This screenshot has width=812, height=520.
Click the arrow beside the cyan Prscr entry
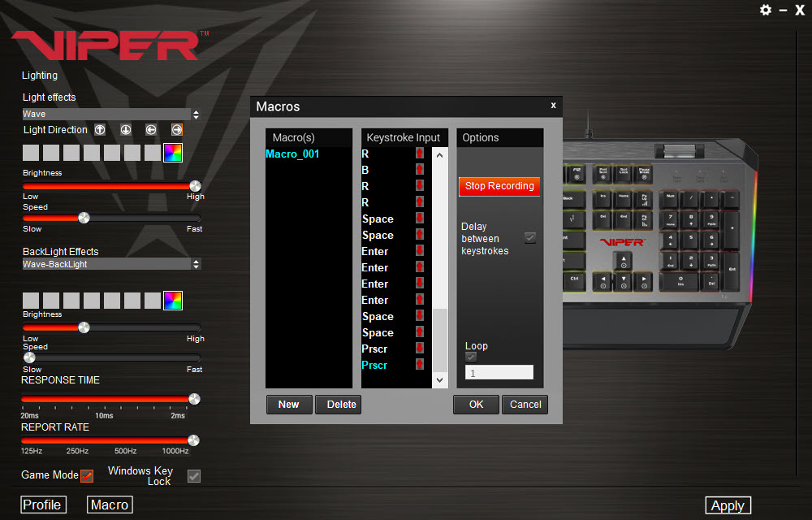(x=420, y=365)
